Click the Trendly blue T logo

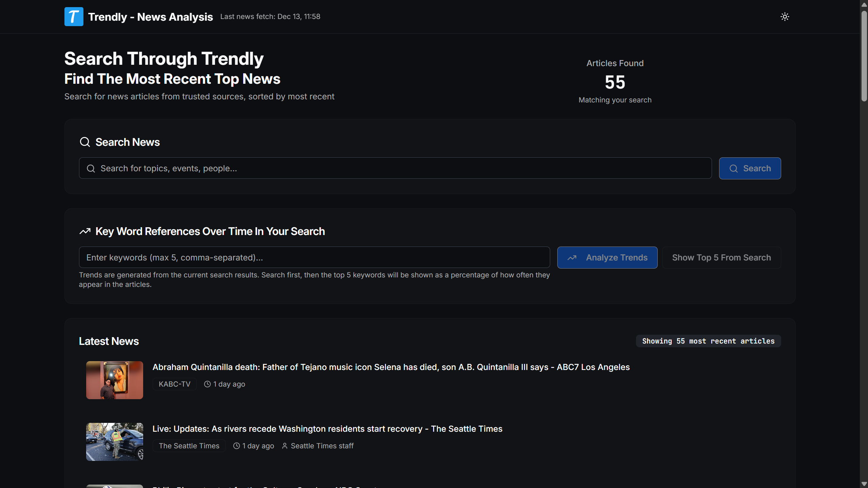point(74,17)
